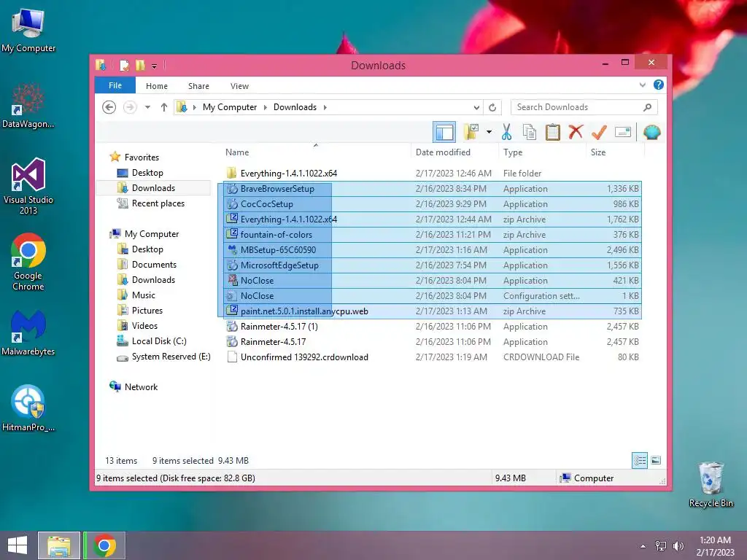747x560 pixels.
Task: Select Music in the navigation pane
Action: (144, 295)
